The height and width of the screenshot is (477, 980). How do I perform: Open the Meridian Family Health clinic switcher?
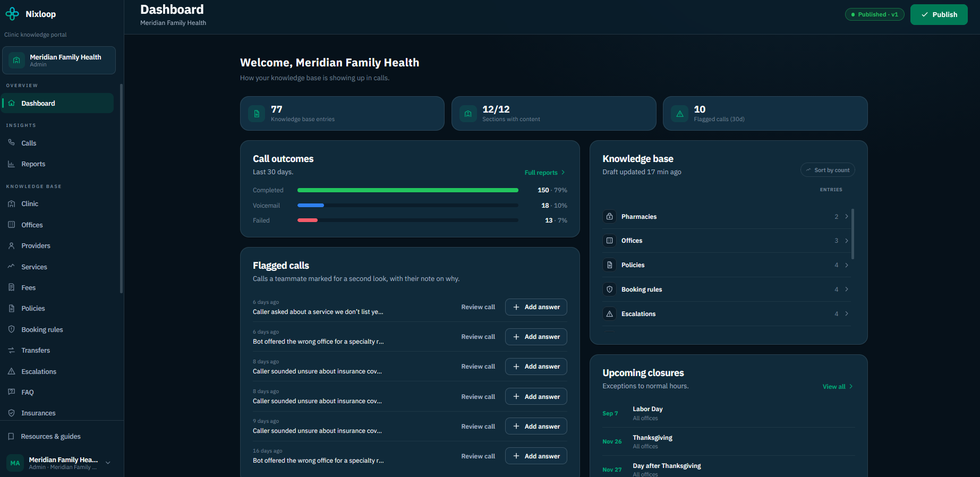[59, 61]
